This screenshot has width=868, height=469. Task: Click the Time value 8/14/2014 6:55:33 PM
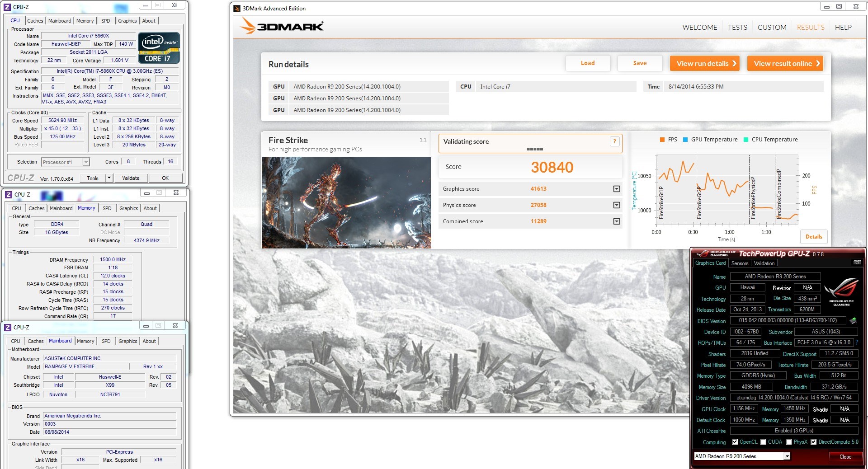pyautogui.click(x=696, y=87)
